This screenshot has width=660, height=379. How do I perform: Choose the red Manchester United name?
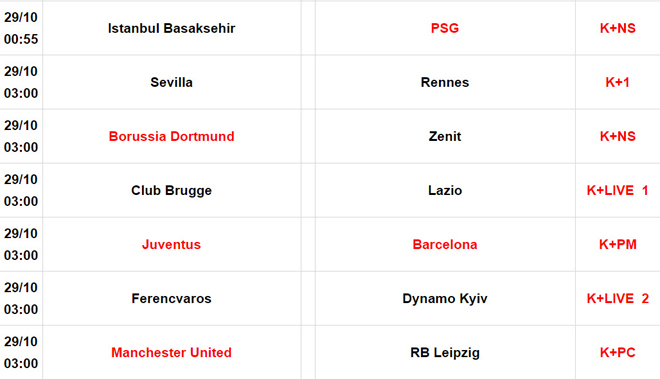171,352
